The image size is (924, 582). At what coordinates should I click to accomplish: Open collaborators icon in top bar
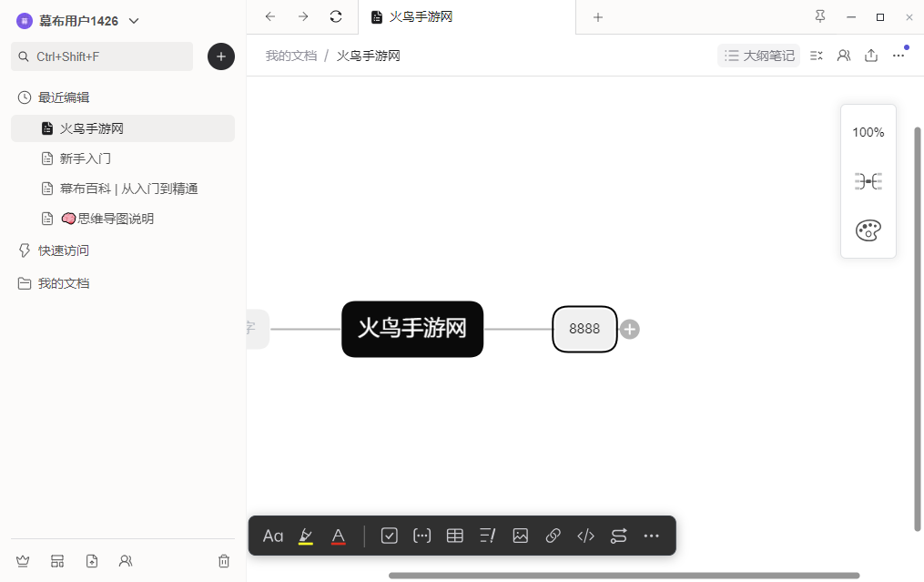tap(844, 56)
